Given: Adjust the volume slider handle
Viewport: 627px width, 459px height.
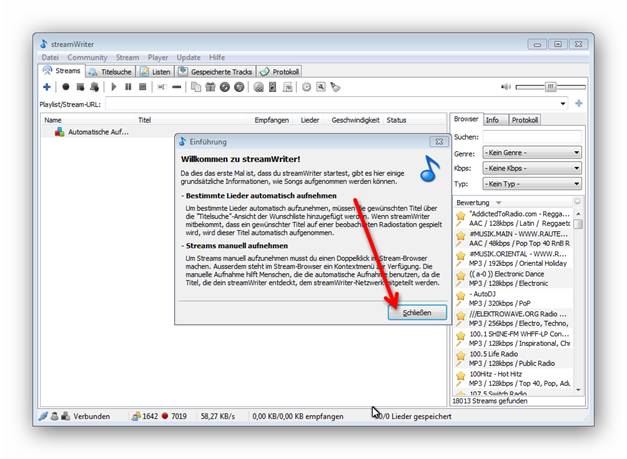Looking at the screenshot, I should [551, 87].
